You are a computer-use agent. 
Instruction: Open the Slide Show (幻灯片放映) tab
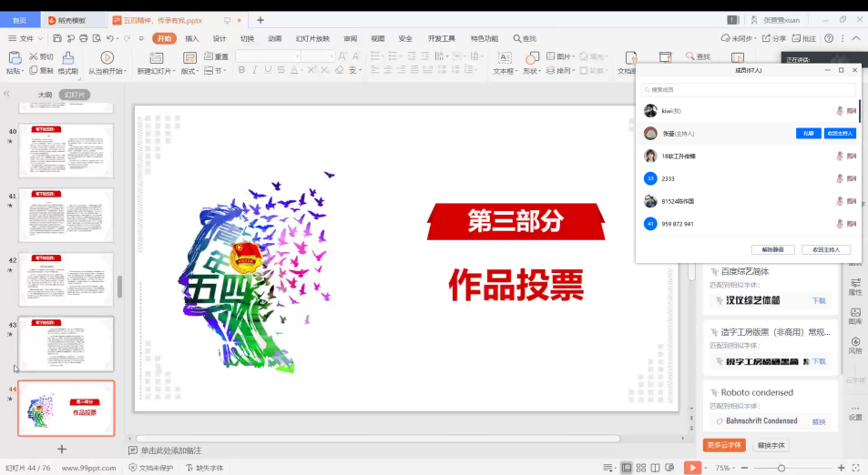click(312, 39)
